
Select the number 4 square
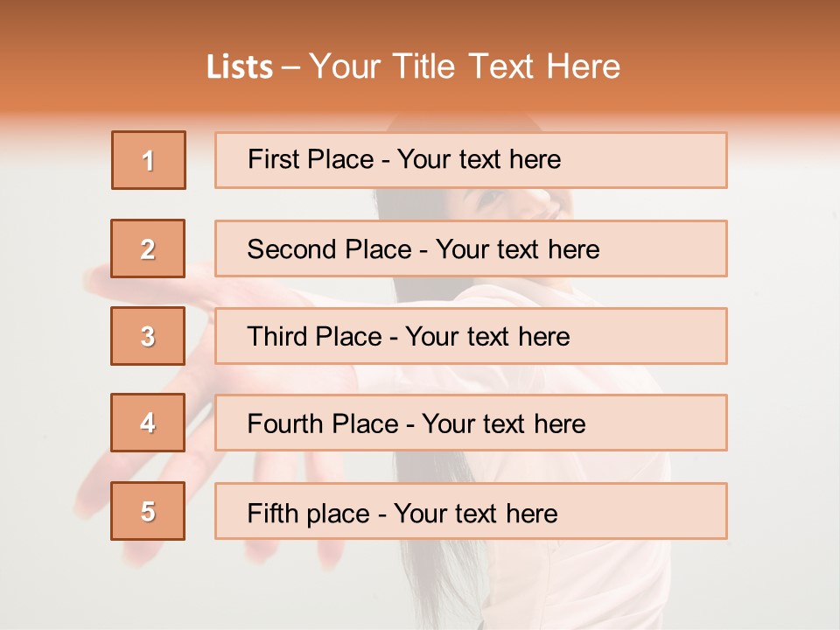148,423
